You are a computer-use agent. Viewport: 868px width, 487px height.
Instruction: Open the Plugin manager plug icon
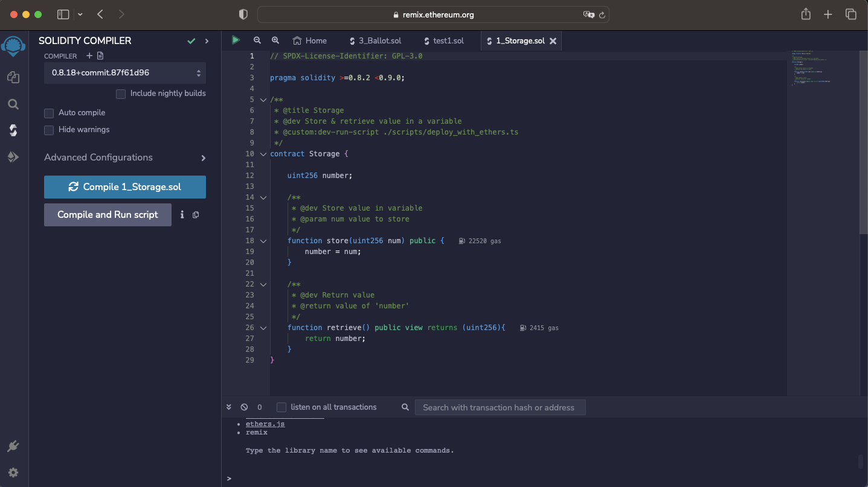tap(13, 447)
